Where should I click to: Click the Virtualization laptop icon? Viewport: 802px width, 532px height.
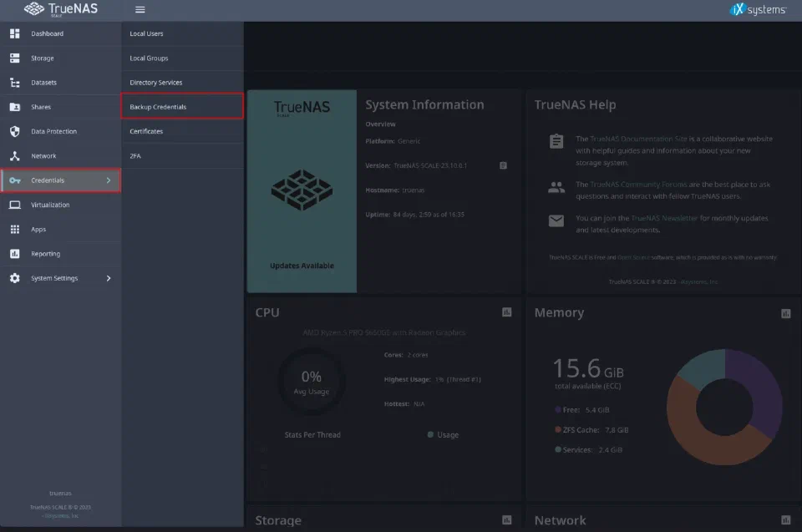(x=15, y=205)
